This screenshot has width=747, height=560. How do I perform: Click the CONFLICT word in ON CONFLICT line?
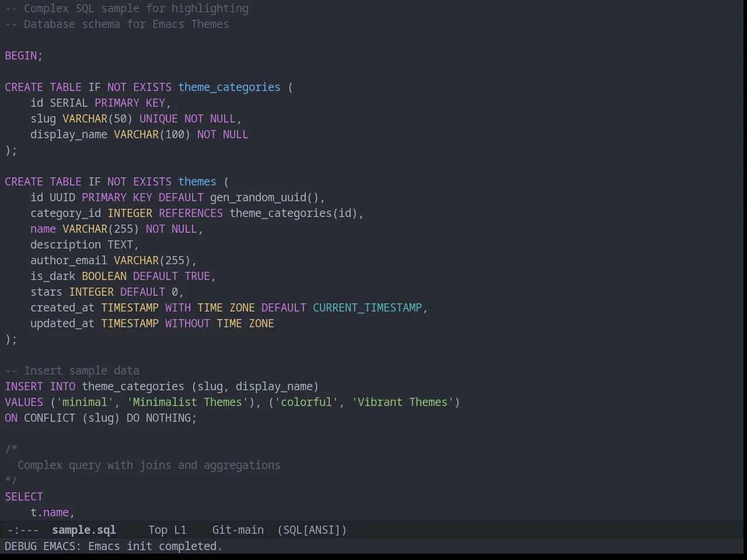click(x=50, y=418)
